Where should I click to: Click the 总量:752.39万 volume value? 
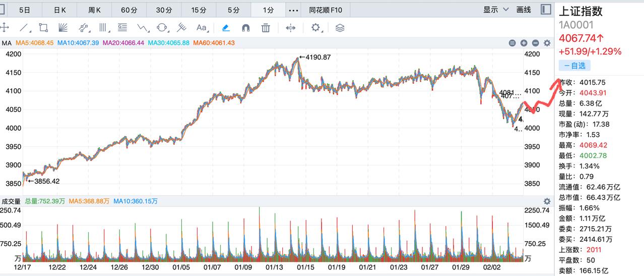45,201
